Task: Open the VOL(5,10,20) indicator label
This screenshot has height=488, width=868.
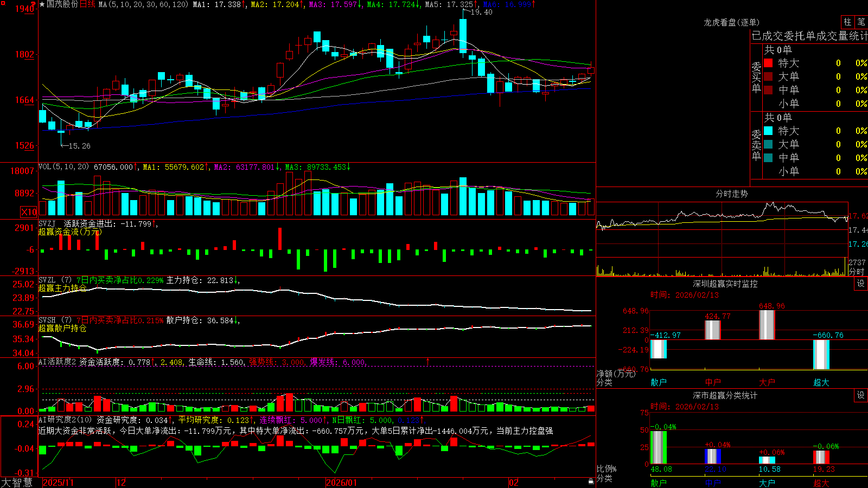Action: [63, 166]
